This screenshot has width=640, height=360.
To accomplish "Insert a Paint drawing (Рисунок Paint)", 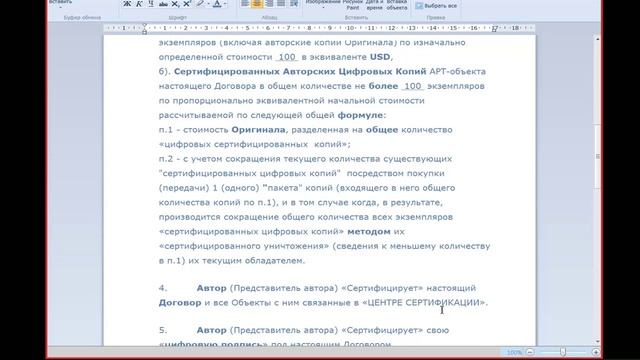I will point(353,5).
